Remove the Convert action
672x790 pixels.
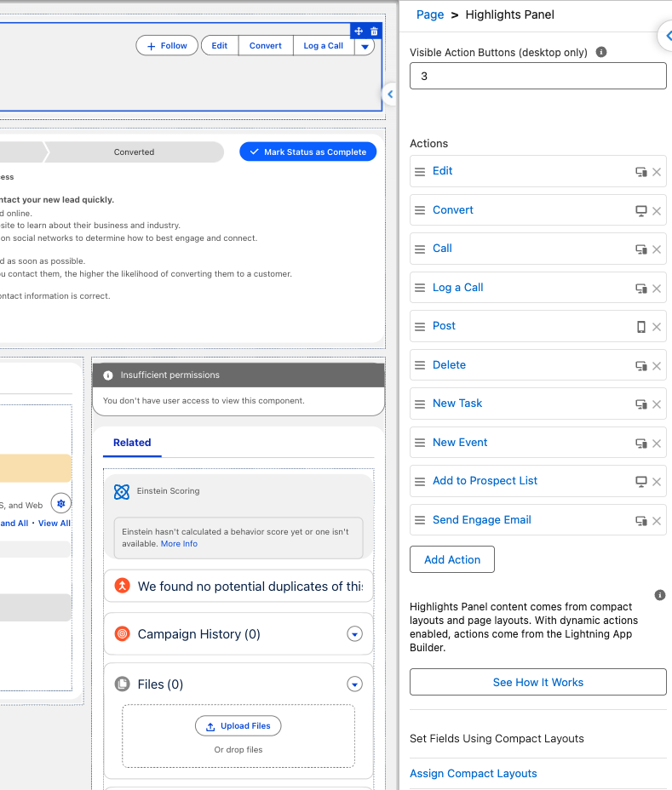click(657, 211)
